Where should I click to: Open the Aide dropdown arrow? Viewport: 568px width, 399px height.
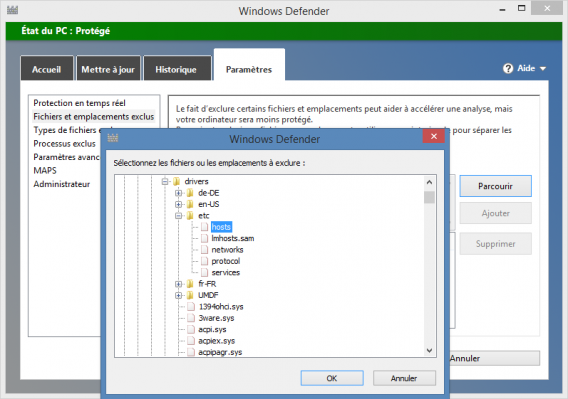coord(543,68)
